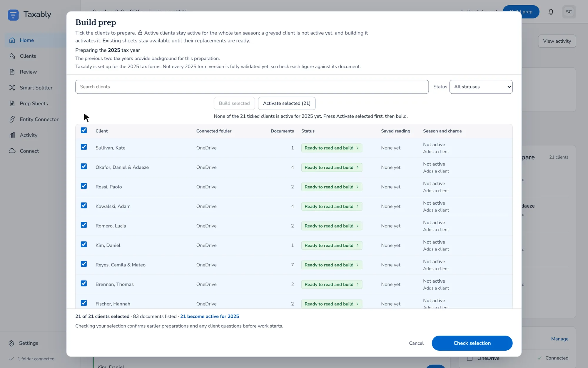The image size is (588, 368).
Task: Click the Taxably logo icon
Action: (x=13, y=15)
